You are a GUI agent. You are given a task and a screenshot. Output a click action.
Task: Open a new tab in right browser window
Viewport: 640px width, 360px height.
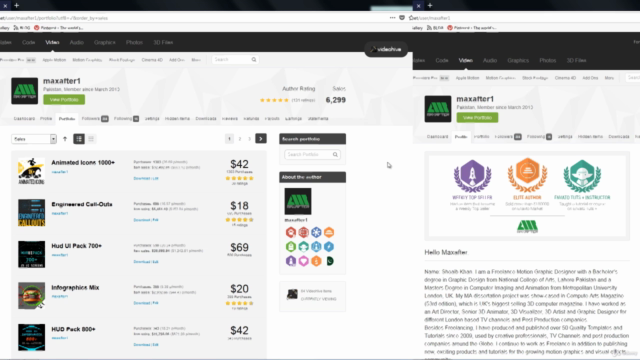[x=430, y=5]
